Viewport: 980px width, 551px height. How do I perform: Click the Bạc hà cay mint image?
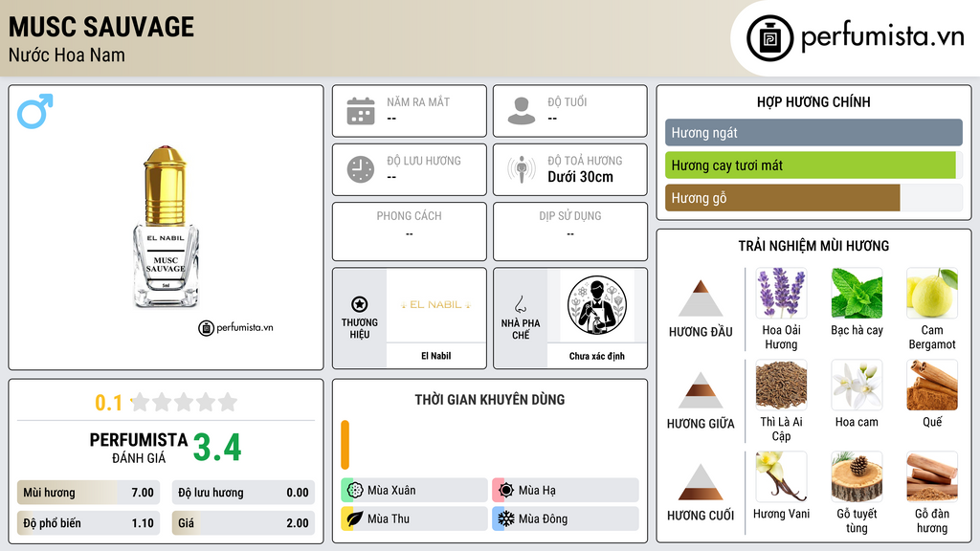[857, 293]
